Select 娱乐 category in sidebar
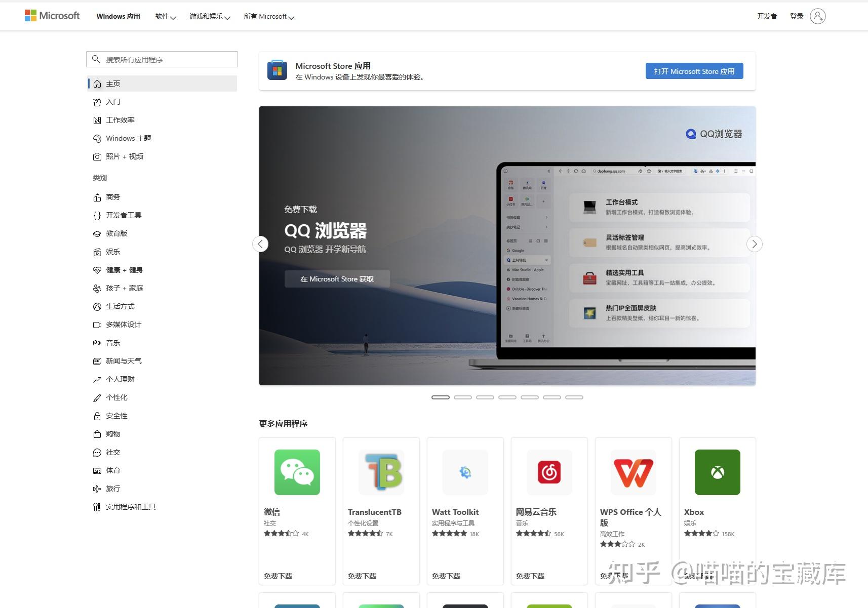Image resolution: width=868 pixels, height=608 pixels. click(162, 252)
